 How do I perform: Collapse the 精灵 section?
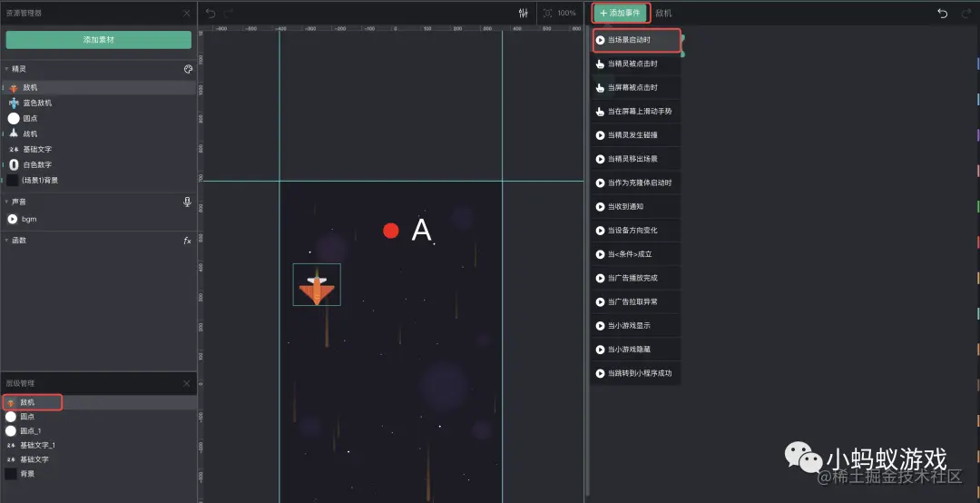[6, 69]
